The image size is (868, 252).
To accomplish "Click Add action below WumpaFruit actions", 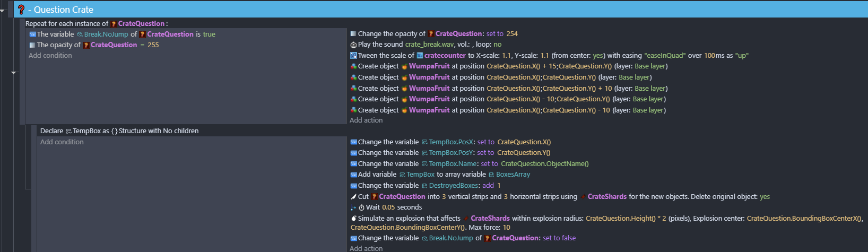I will coord(366,120).
